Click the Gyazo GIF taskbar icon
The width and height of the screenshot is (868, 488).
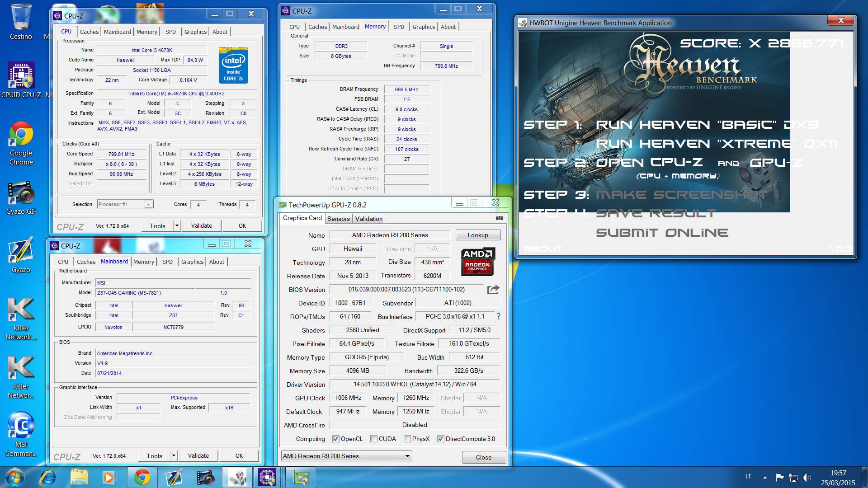206,478
